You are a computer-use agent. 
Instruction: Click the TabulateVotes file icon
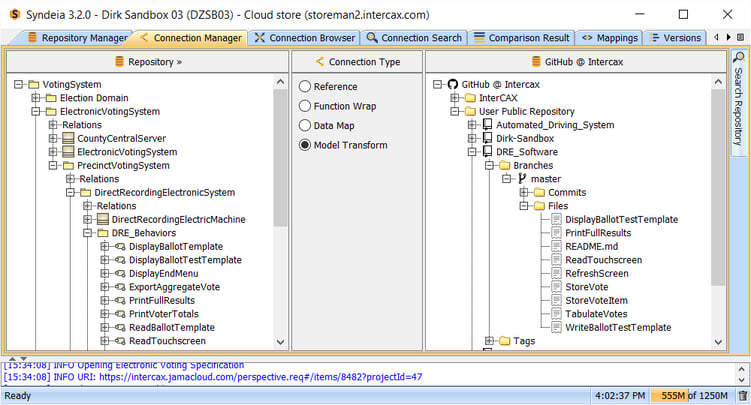tap(556, 314)
